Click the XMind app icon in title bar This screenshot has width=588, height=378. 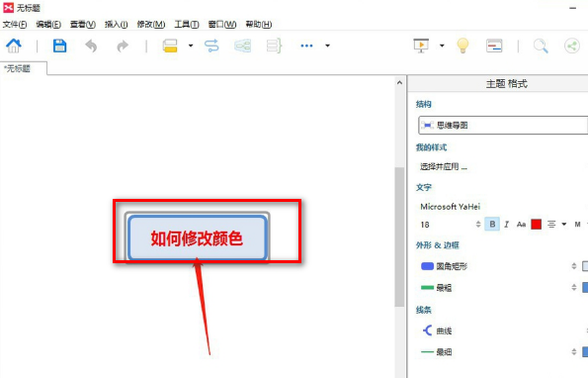pos(8,8)
